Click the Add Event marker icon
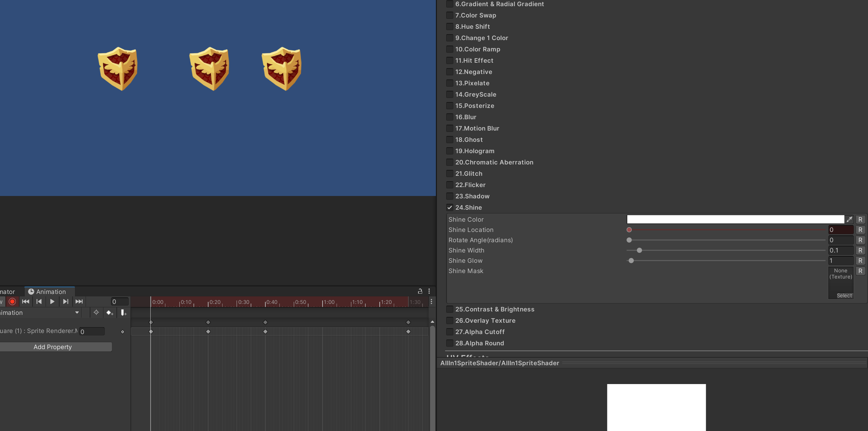The image size is (868, 431). tap(123, 313)
